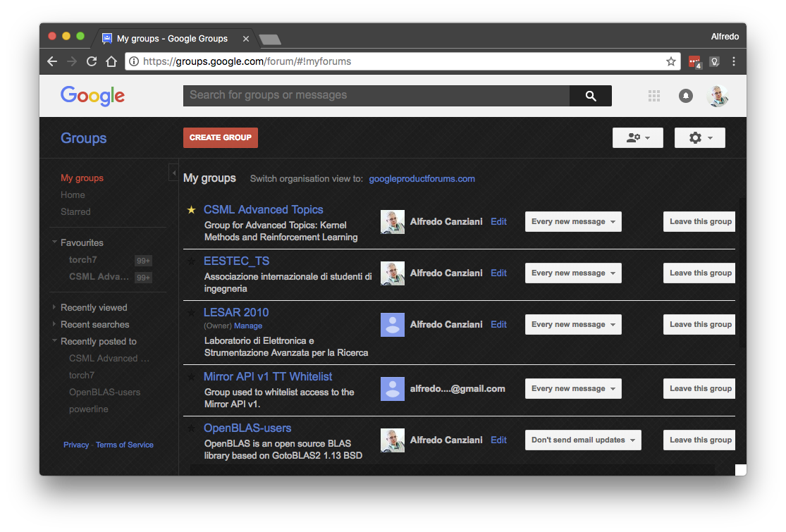
Task: Click the CREATE GROUP button
Action: [221, 138]
